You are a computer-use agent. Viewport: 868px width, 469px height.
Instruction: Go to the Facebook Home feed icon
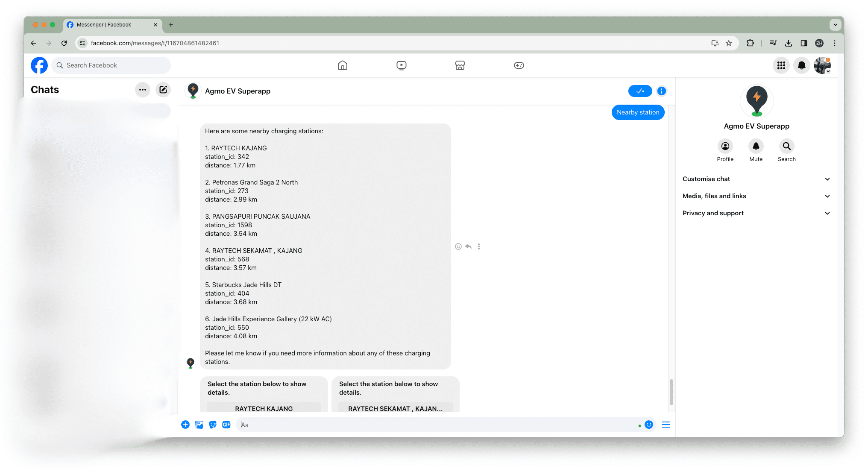tap(343, 65)
